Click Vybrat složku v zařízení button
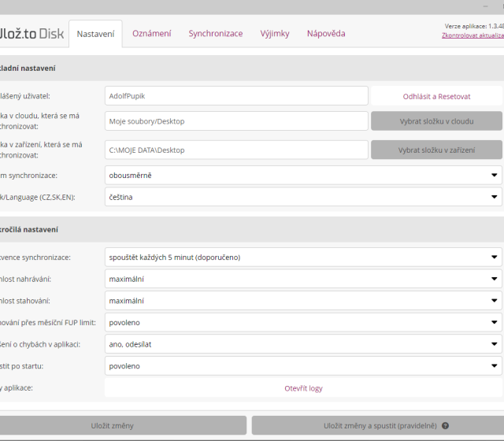The image size is (504, 441). click(x=436, y=150)
